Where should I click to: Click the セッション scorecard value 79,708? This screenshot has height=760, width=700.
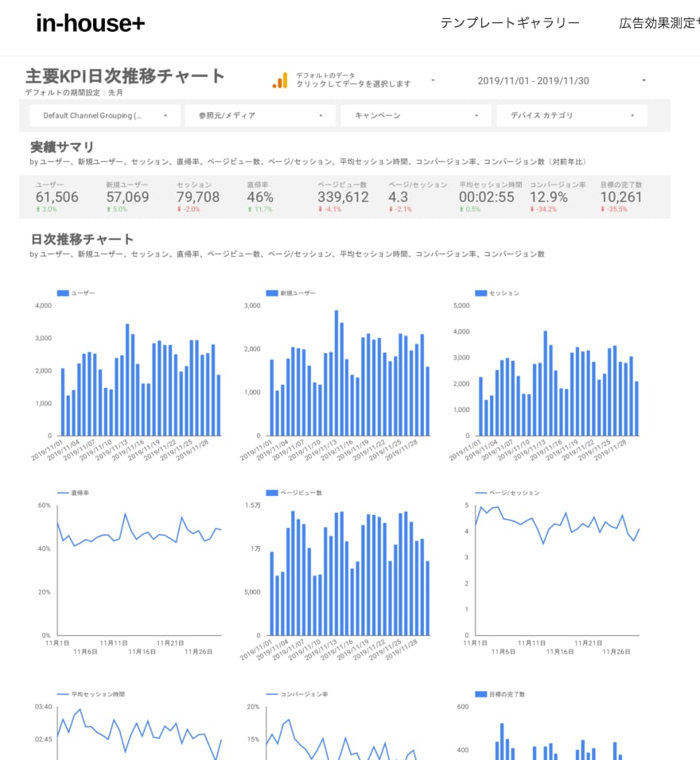tap(198, 197)
